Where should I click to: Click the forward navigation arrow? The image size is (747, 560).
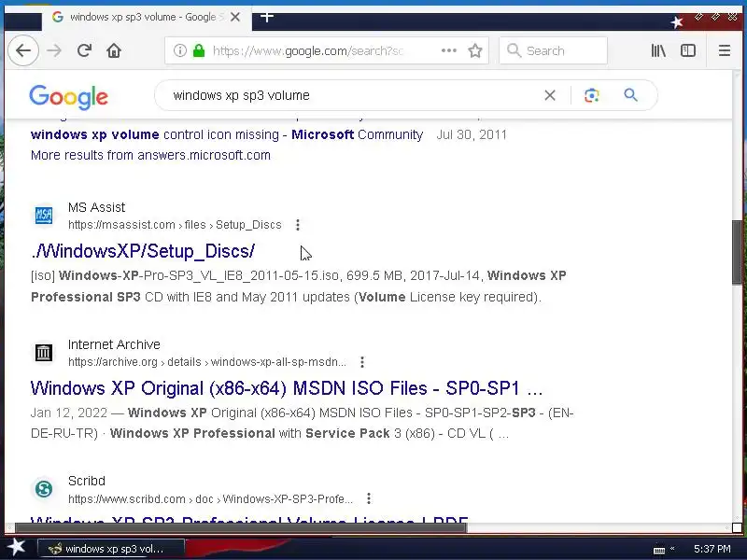(x=54, y=50)
